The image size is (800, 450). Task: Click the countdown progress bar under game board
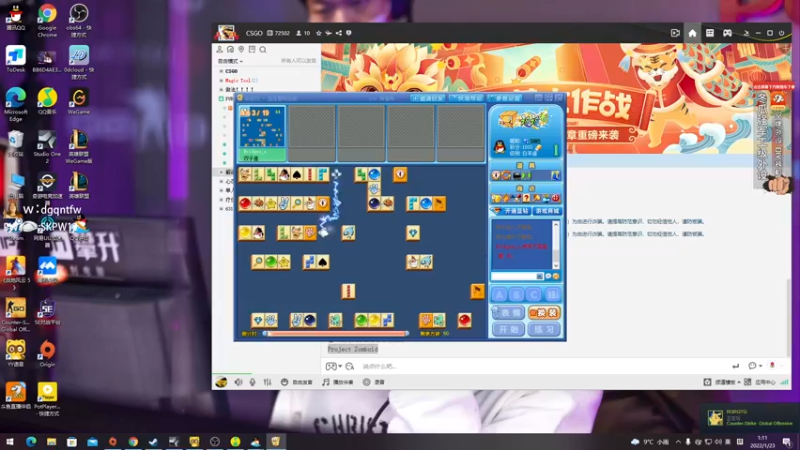336,334
